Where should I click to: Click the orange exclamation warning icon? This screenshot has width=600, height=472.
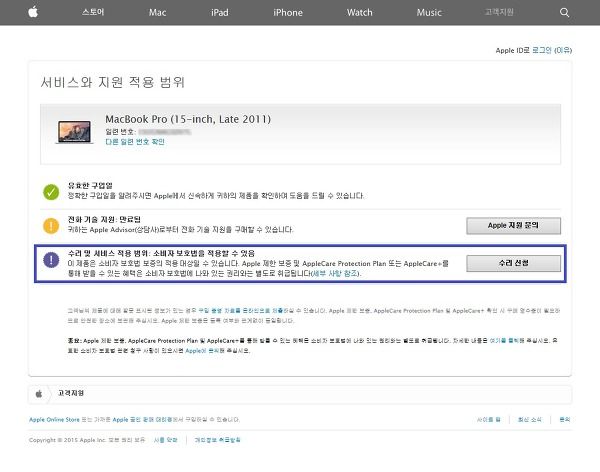pyautogui.click(x=51, y=225)
